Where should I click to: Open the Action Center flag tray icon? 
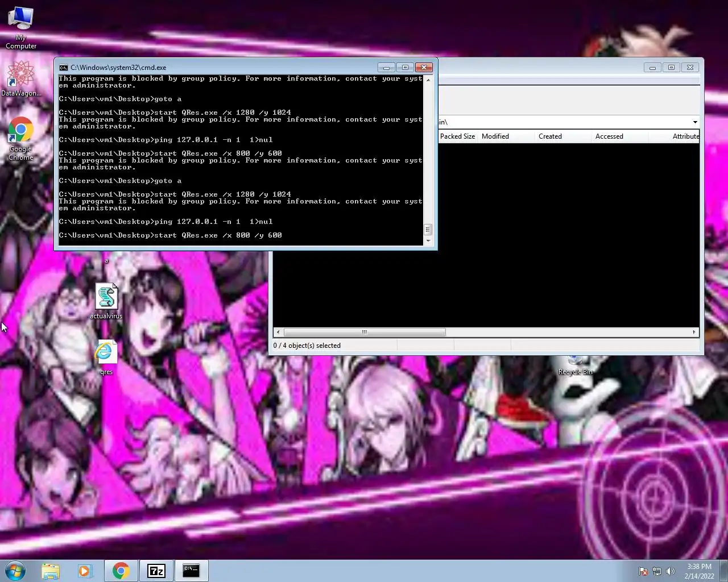pos(643,571)
